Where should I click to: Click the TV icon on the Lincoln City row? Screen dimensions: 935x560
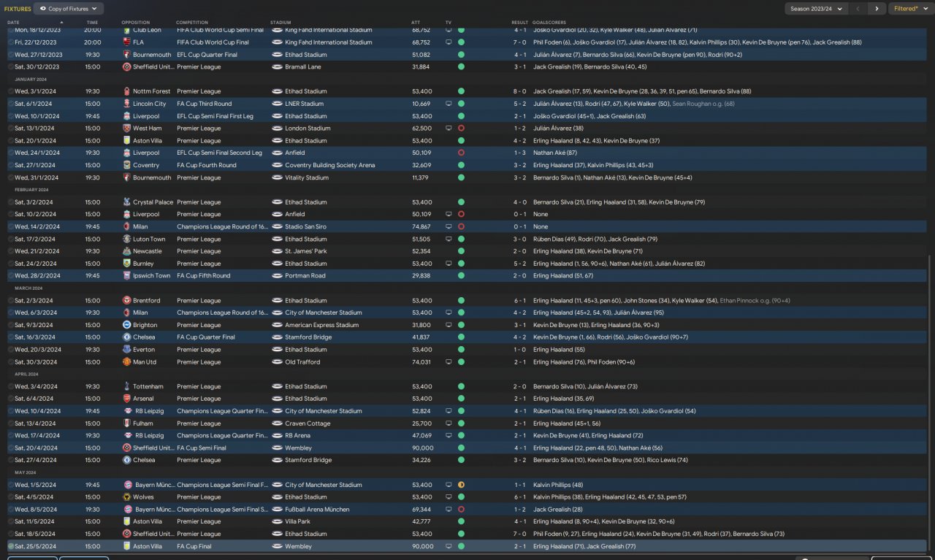449,104
